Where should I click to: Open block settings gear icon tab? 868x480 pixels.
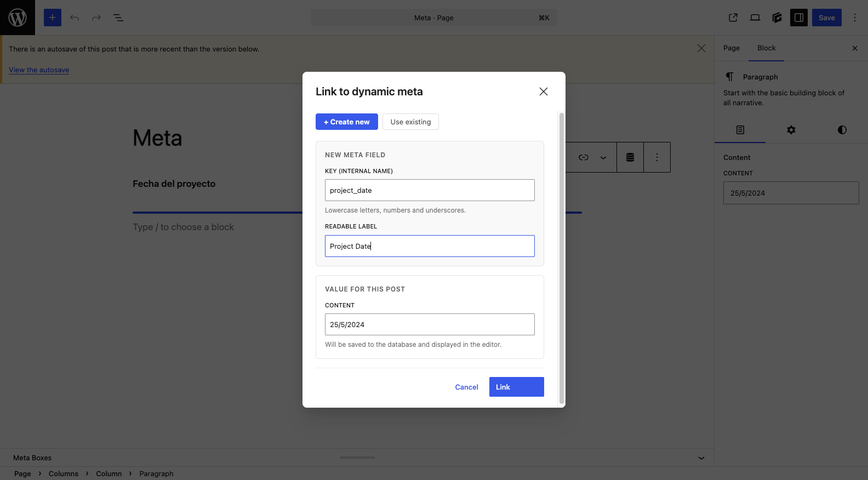click(791, 130)
